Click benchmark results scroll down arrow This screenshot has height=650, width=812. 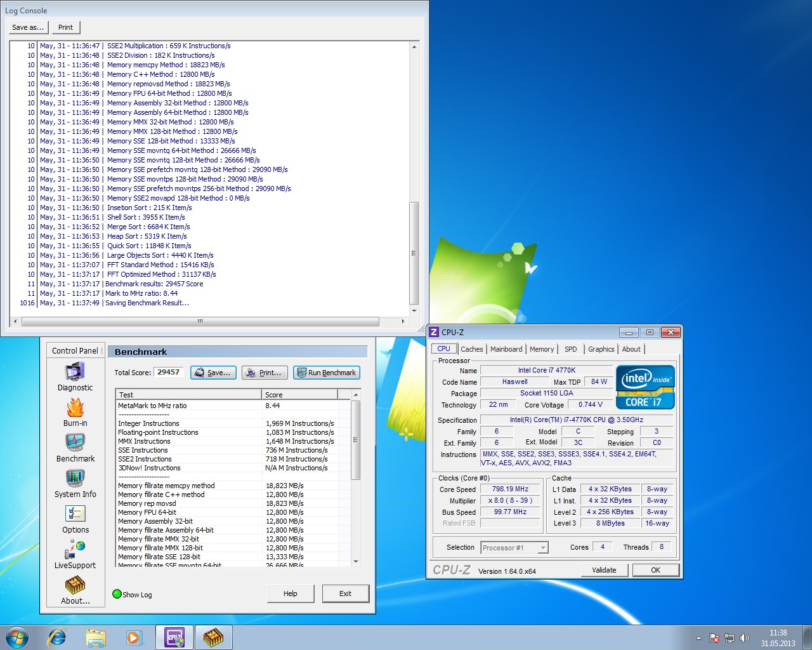point(356,561)
